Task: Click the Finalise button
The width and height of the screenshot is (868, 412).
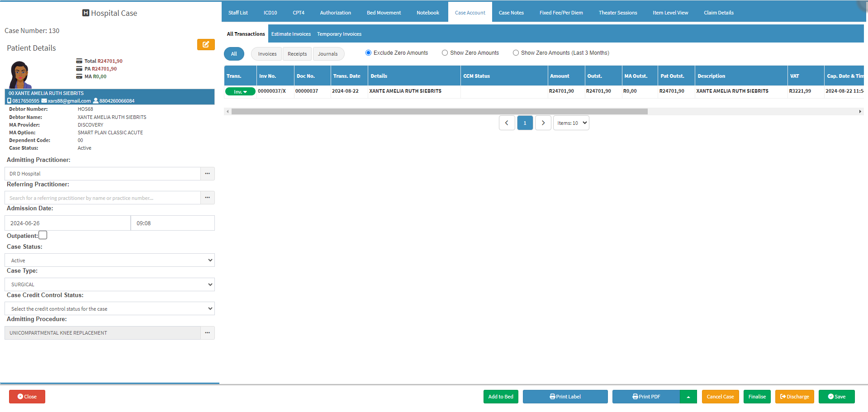Action: (x=757, y=397)
